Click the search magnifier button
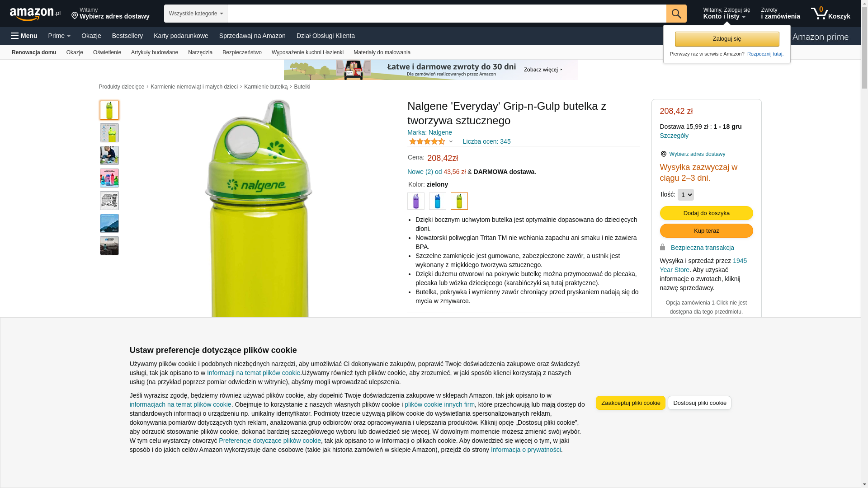 [676, 14]
